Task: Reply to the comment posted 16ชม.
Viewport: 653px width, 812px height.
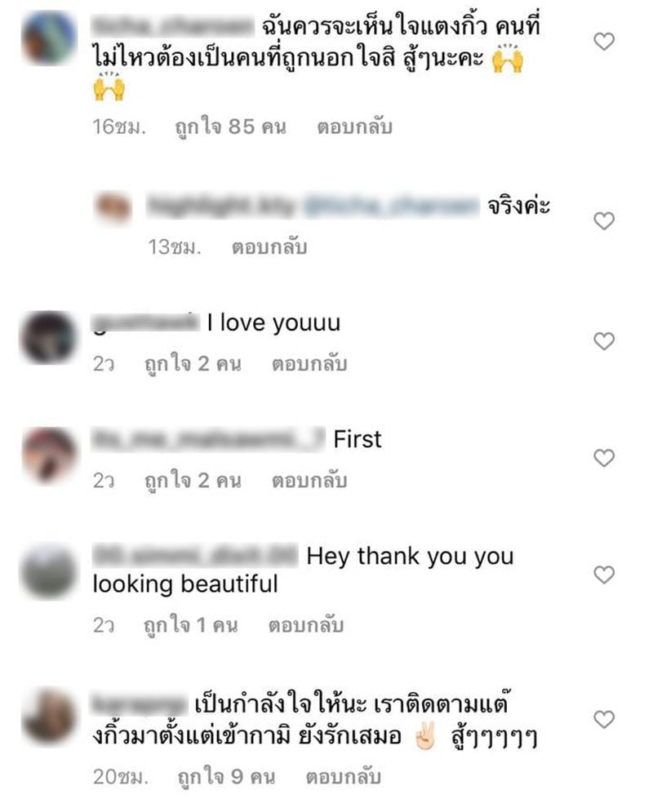Action: click(x=355, y=127)
